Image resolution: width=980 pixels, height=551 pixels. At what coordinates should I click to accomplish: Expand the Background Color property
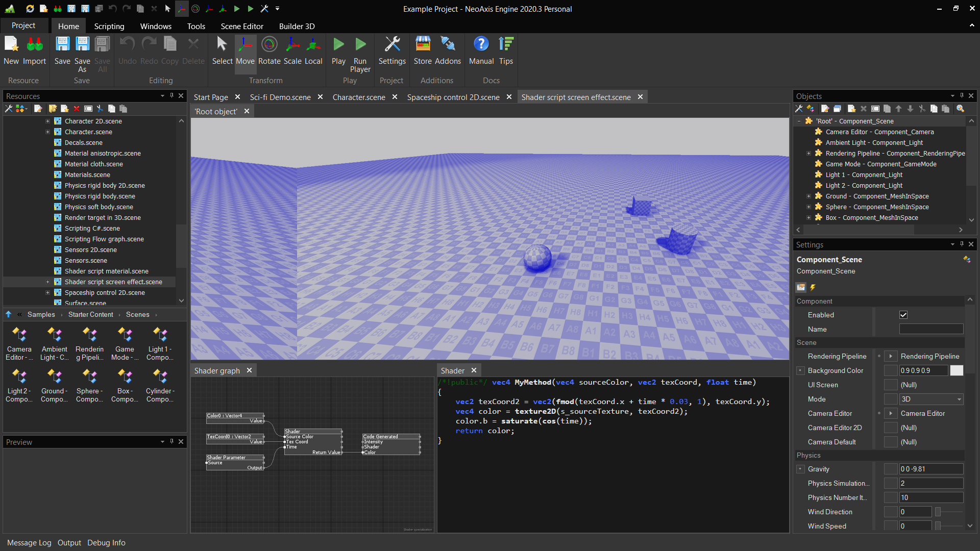(800, 371)
